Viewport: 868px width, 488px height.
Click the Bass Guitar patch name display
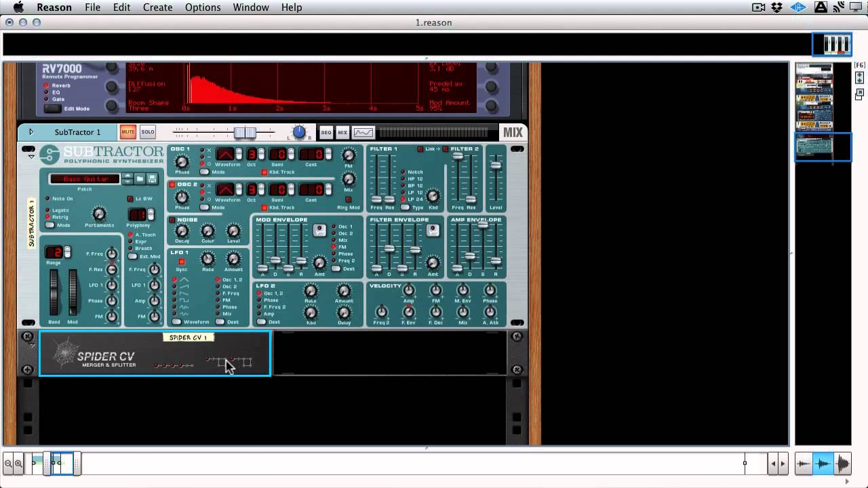tap(85, 179)
